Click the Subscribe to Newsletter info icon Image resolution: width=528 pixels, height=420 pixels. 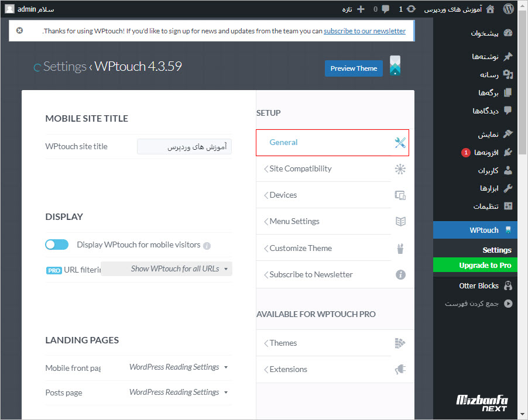pos(400,274)
